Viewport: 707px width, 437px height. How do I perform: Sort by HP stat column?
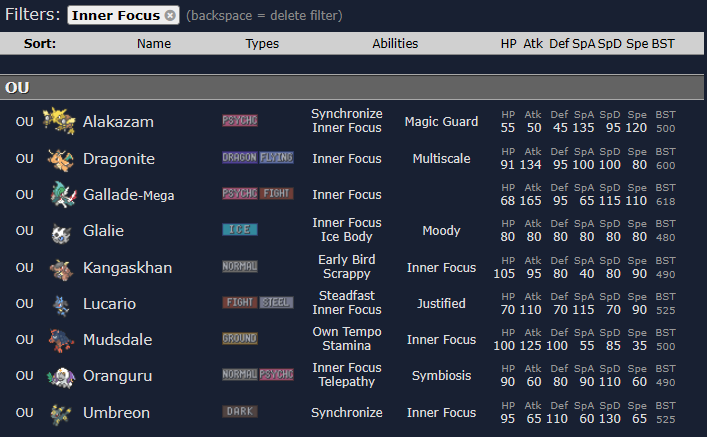(x=508, y=44)
